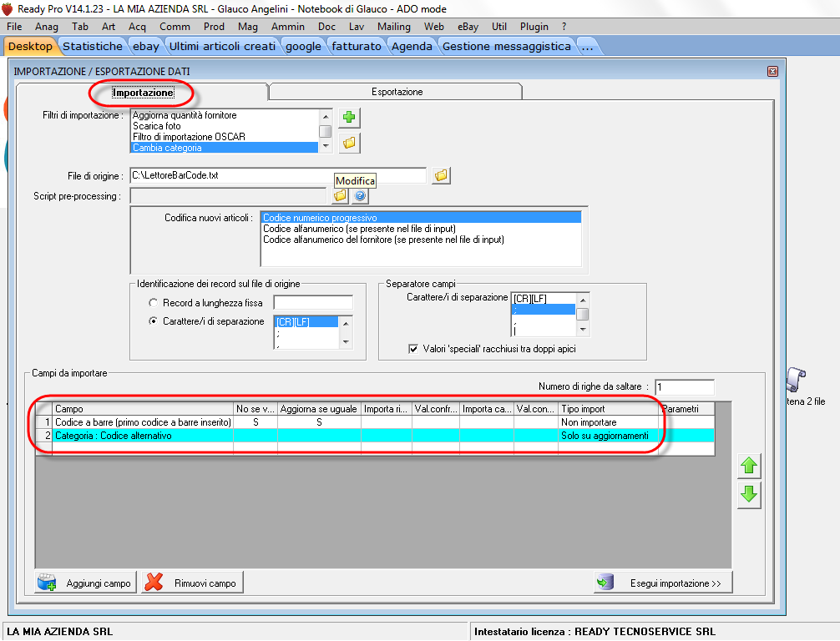Click the File di origine path field
Viewport: 840px width, 641px height.
click(x=278, y=175)
